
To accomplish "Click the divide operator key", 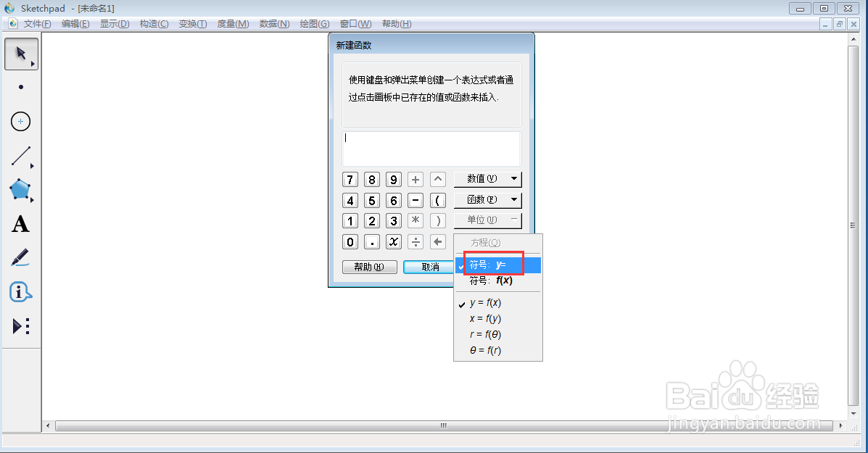I will [416, 241].
